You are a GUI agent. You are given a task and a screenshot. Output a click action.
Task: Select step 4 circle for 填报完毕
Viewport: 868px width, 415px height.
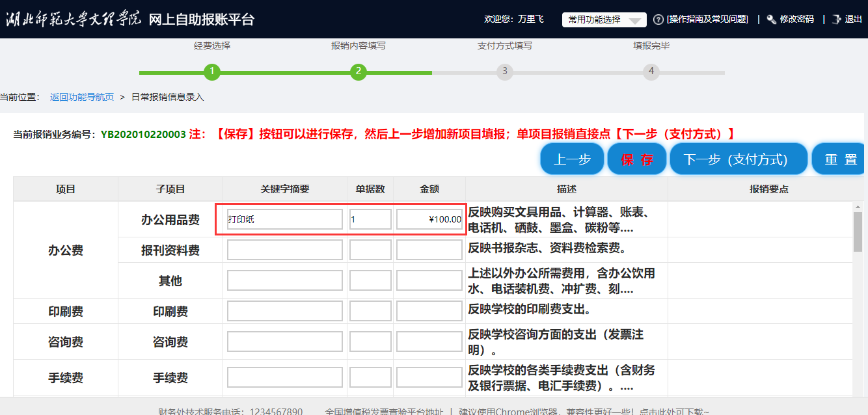[x=651, y=72]
